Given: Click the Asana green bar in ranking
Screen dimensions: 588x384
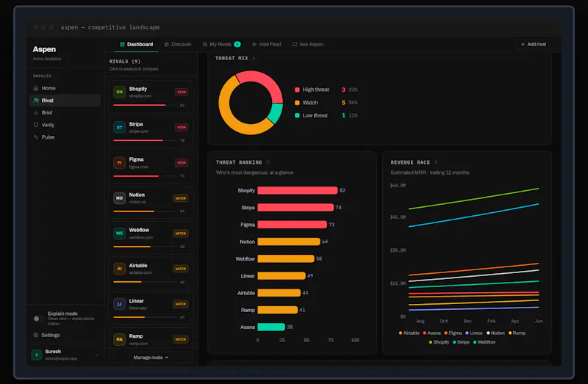Looking at the screenshot, I should tap(271, 327).
